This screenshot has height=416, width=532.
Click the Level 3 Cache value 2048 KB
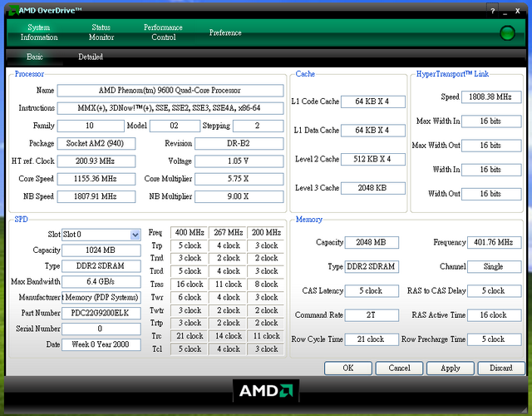coord(373,188)
